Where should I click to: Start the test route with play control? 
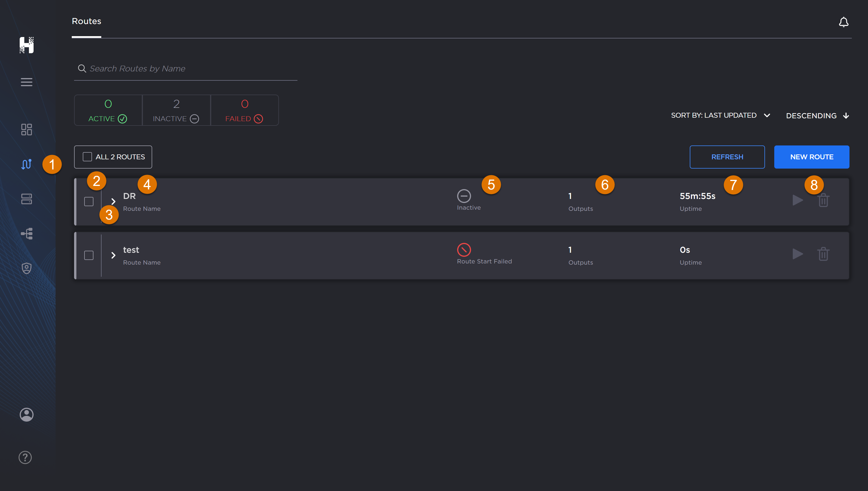point(798,254)
